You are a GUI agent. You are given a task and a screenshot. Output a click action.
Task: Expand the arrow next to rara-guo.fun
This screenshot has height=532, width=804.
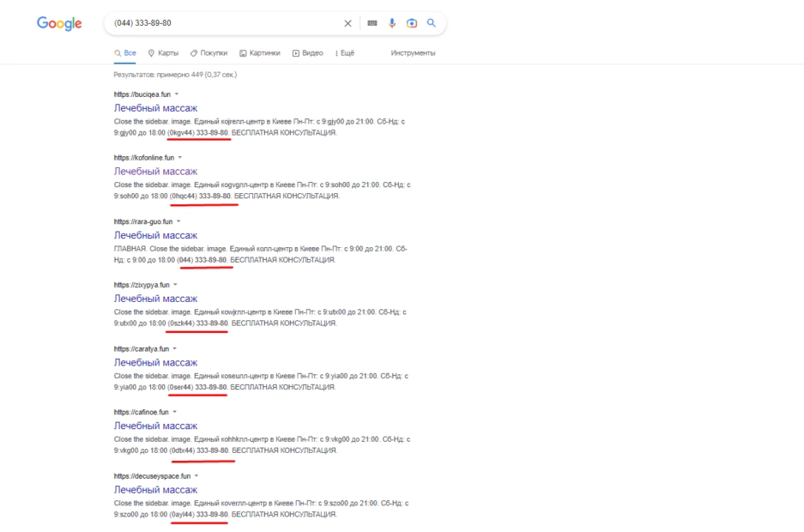tap(178, 221)
